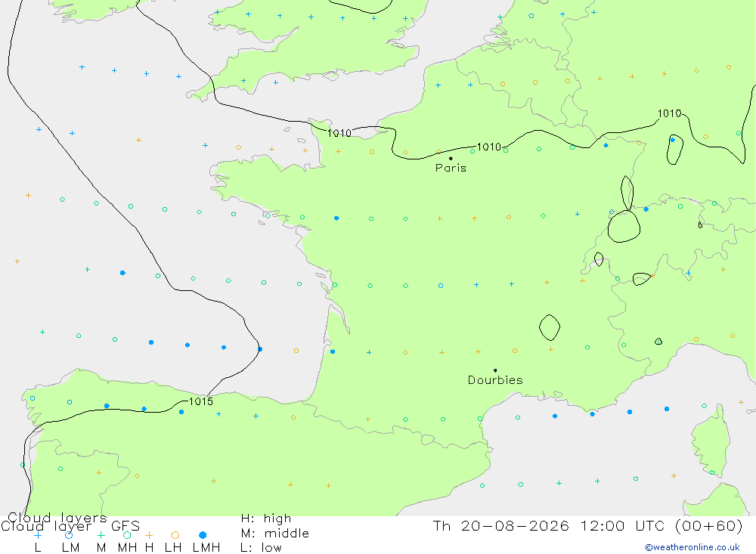Click the 'H: high' legend text
Viewport: 756px width, 554px height.
click(x=266, y=518)
